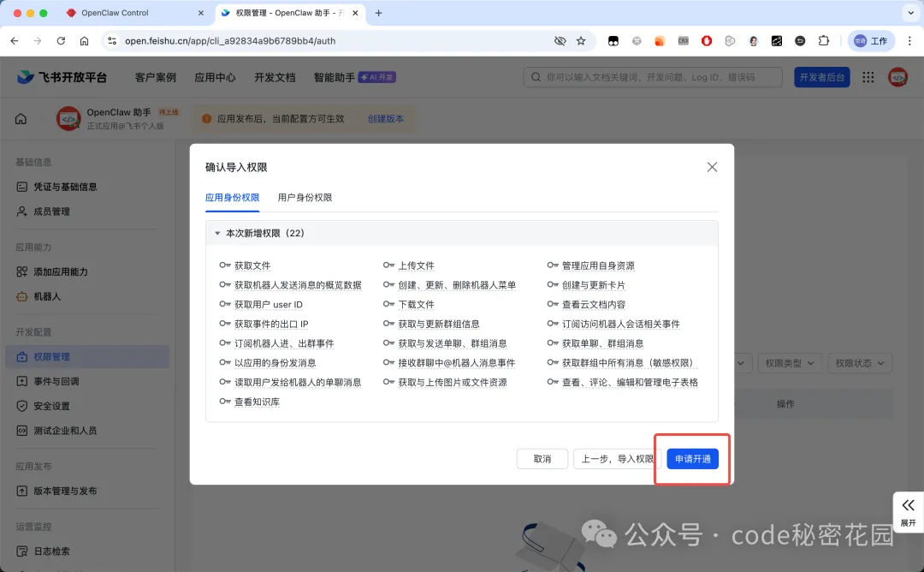Switch to 用户身份权限 tab
924x572 pixels.
[x=305, y=198]
